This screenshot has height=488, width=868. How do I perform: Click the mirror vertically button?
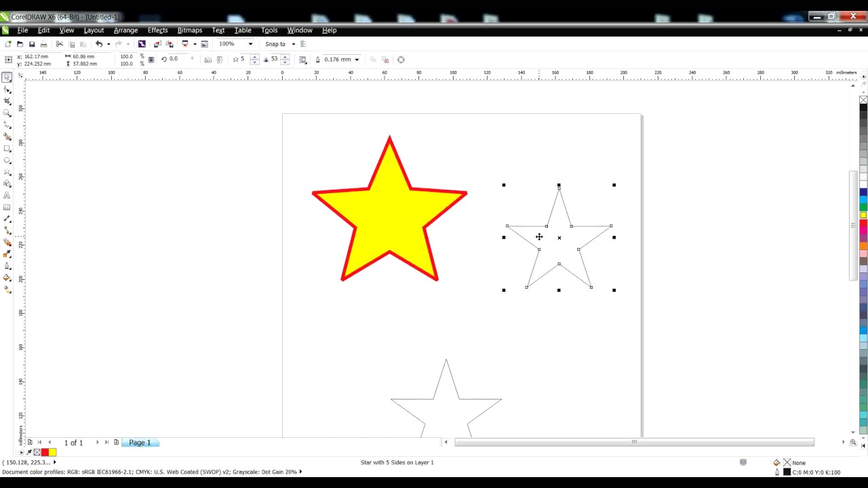(220, 60)
